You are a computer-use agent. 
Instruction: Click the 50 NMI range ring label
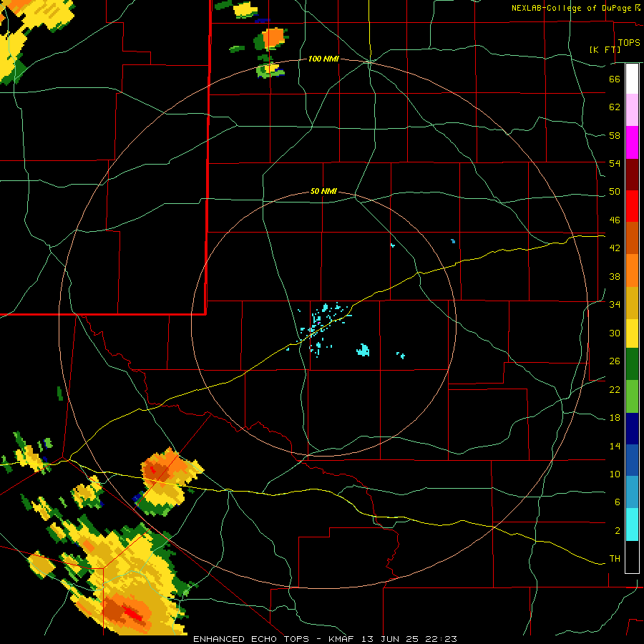click(x=323, y=191)
